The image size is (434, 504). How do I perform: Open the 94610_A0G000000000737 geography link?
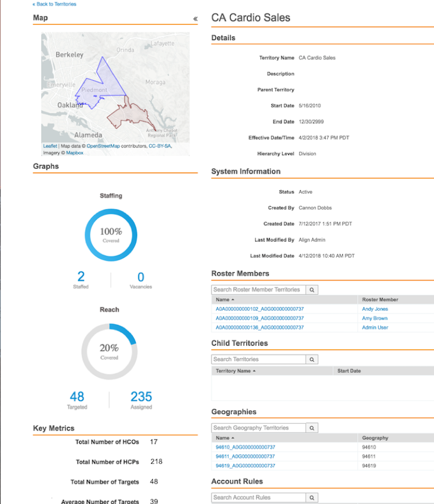pyautogui.click(x=245, y=447)
